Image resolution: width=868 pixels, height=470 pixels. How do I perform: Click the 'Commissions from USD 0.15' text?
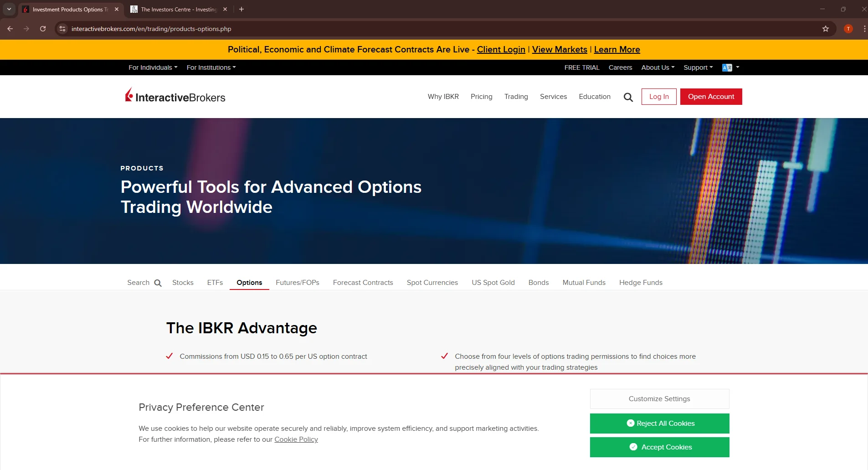(x=273, y=356)
